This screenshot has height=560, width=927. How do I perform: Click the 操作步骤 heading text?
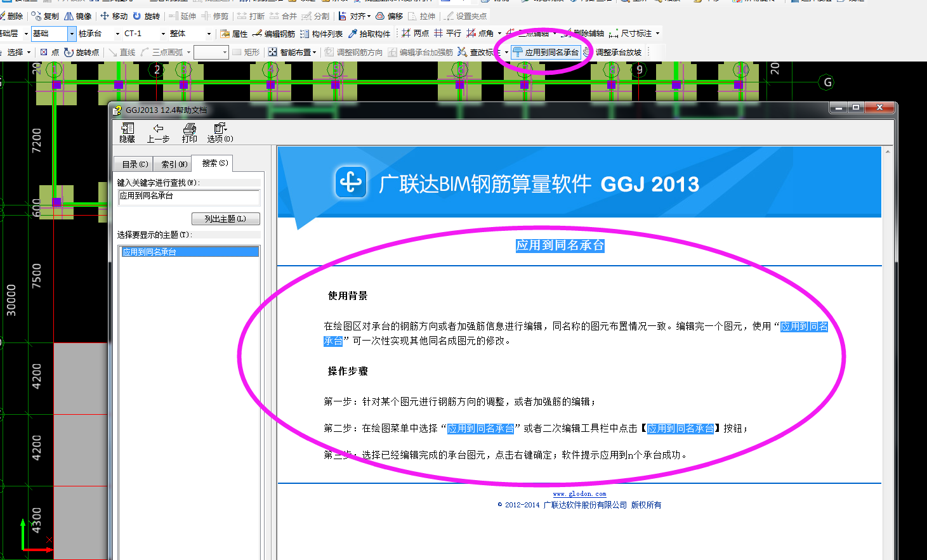(348, 371)
